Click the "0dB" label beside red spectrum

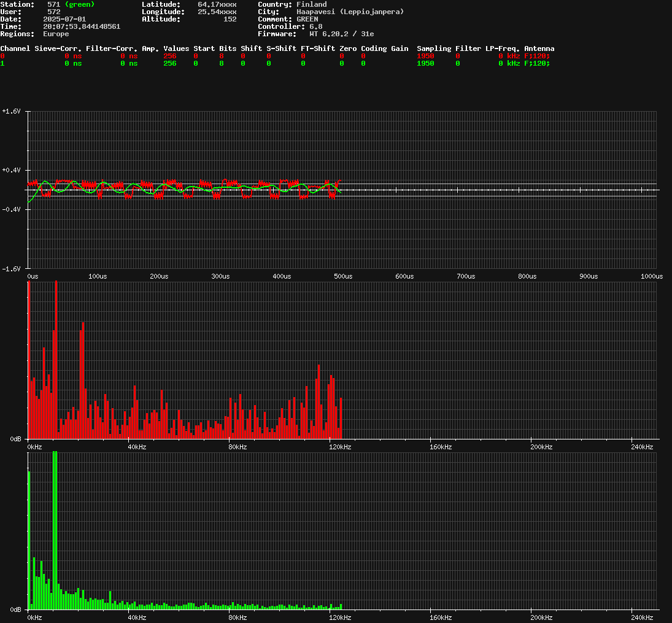coord(15,439)
